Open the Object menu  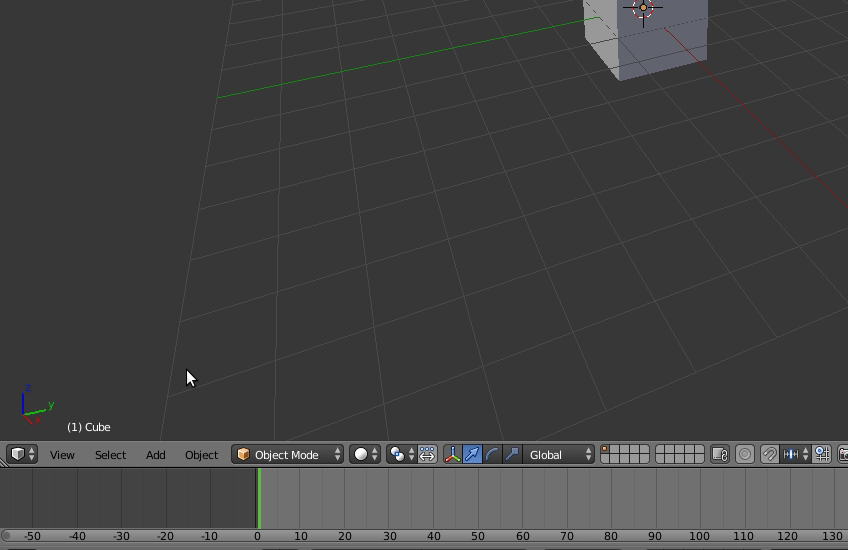201,455
